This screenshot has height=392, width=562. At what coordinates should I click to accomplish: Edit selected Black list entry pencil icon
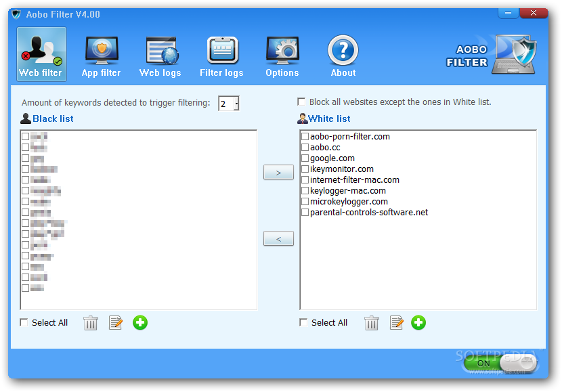115,323
